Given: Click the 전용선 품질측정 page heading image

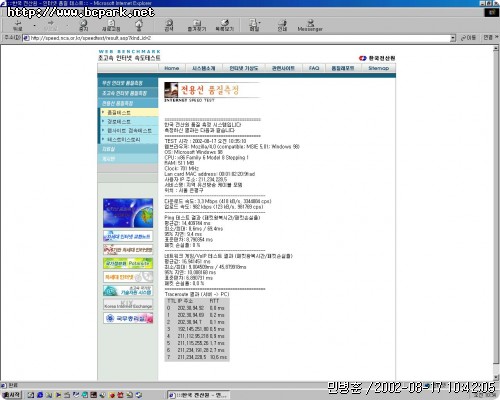Looking at the screenshot, I should coord(213,92).
